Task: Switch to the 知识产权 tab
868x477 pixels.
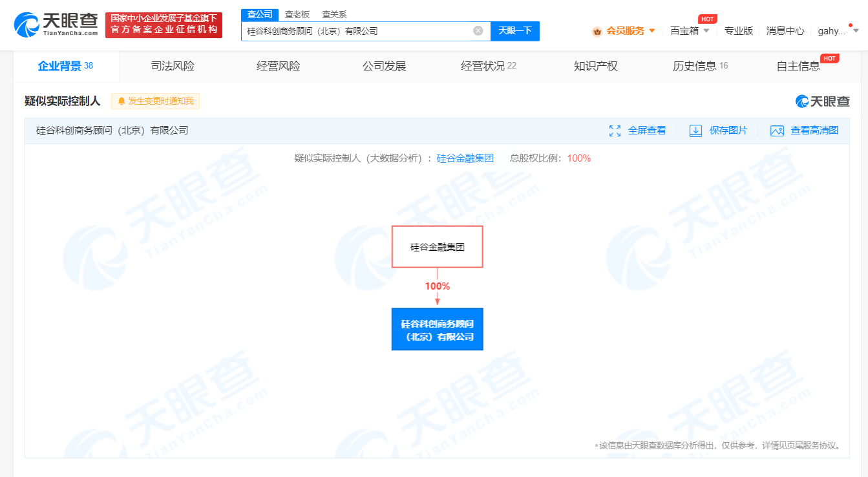Action: (596, 66)
